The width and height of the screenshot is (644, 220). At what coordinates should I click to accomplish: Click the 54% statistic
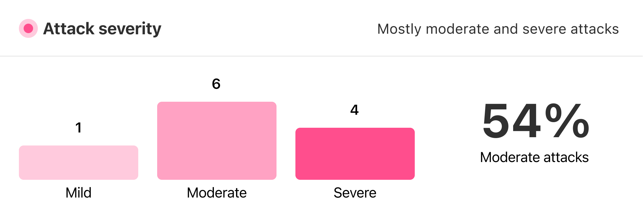(x=536, y=121)
